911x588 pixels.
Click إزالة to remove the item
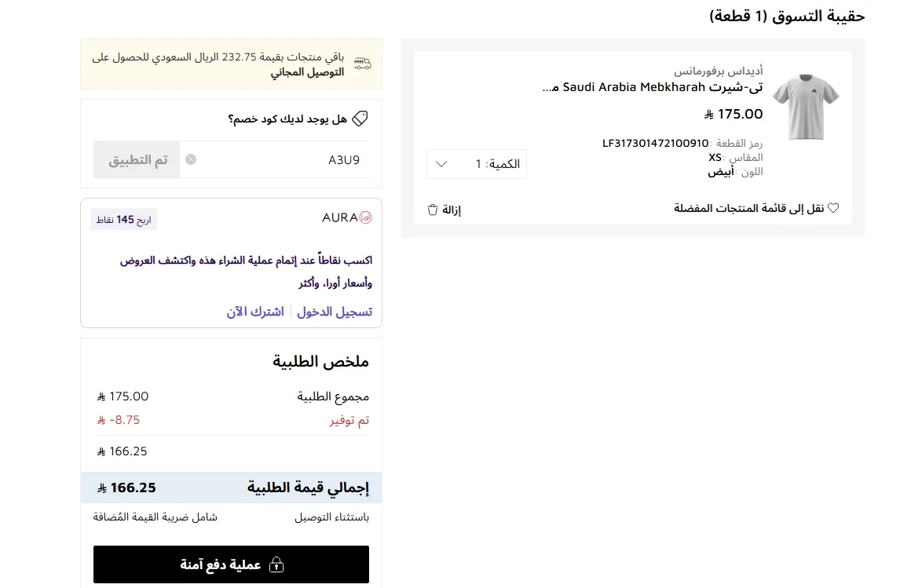pos(452,210)
